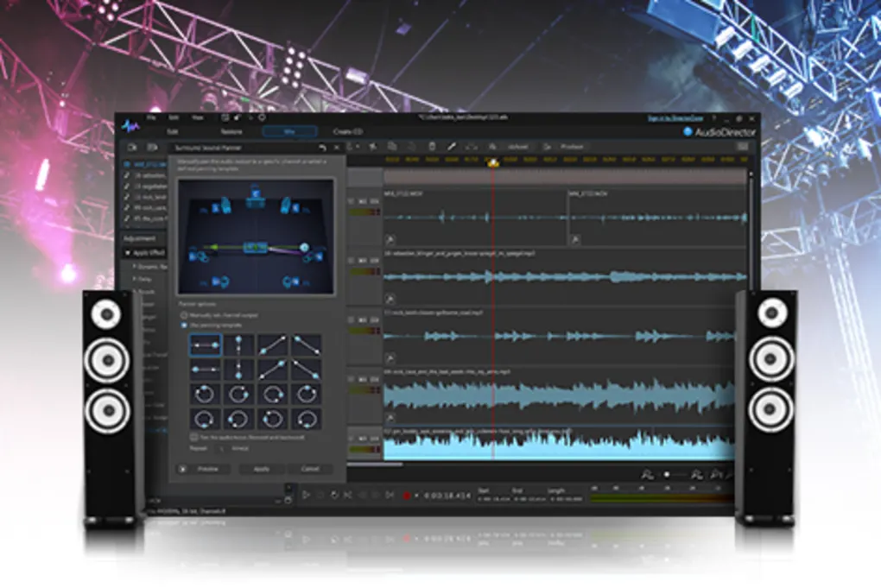
Task: Click the Preview button in panner
Action: [208, 468]
